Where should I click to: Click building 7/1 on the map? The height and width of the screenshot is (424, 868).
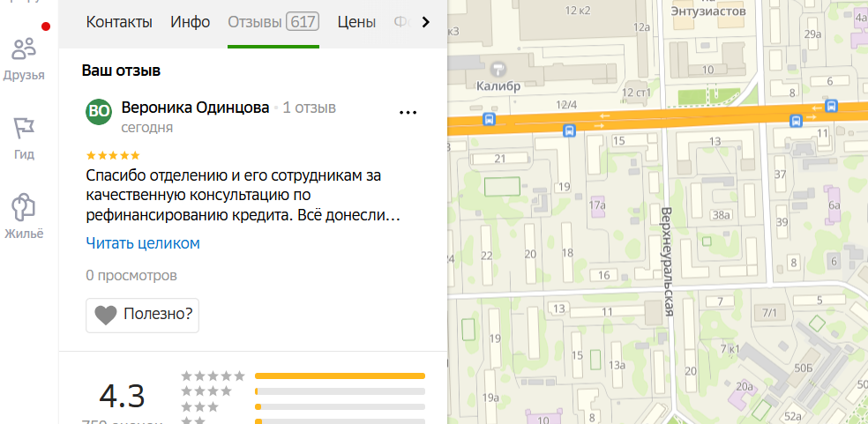[769, 313]
